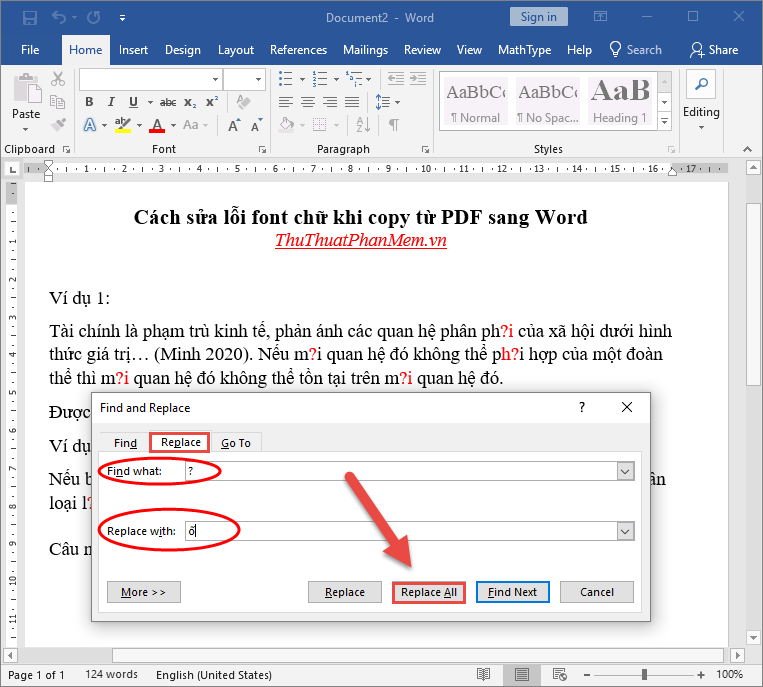Click the Undo arrow icon
The height and width of the screenshot is (687, 763).
[59, 18]
